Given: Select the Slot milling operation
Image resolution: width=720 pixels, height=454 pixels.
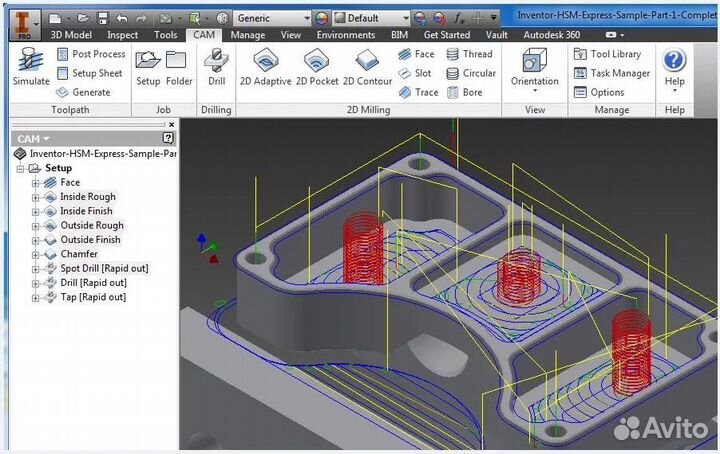Looking at the screenshot, I should click(415, 73).
